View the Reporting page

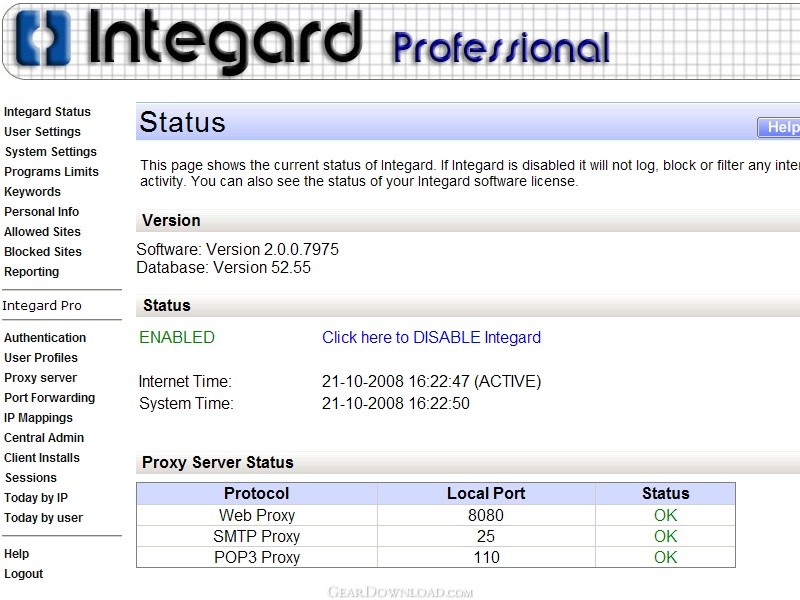coord(32,272)
